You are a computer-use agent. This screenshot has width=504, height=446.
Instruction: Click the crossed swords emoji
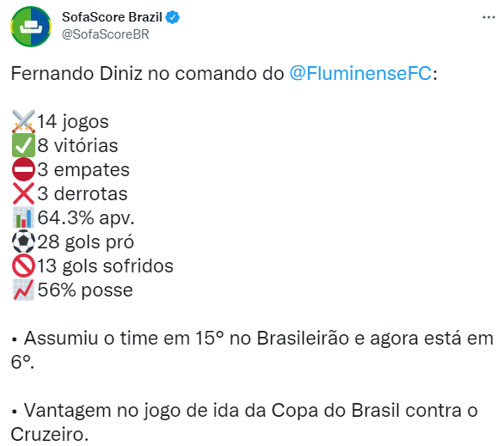pos(23,121)
